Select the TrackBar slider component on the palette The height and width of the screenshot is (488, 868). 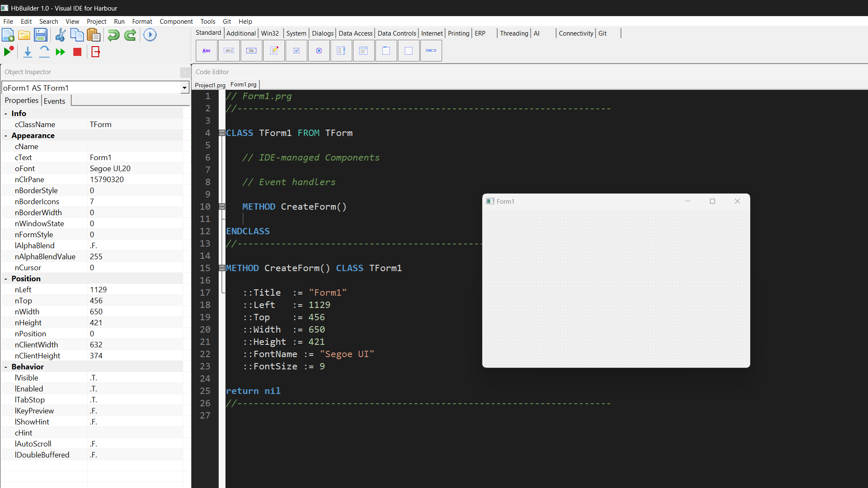(431, 50)
